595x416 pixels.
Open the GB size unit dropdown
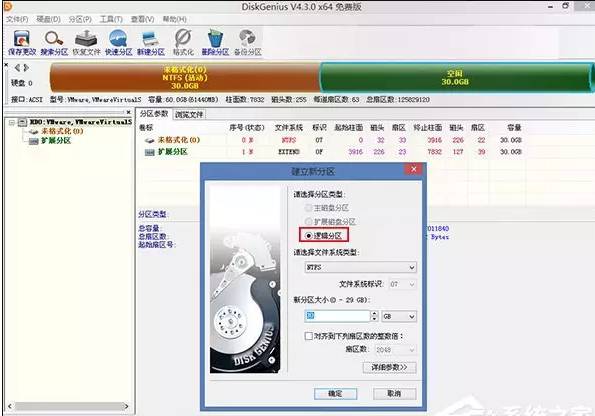pyautogui.click(x=399, y=316)
